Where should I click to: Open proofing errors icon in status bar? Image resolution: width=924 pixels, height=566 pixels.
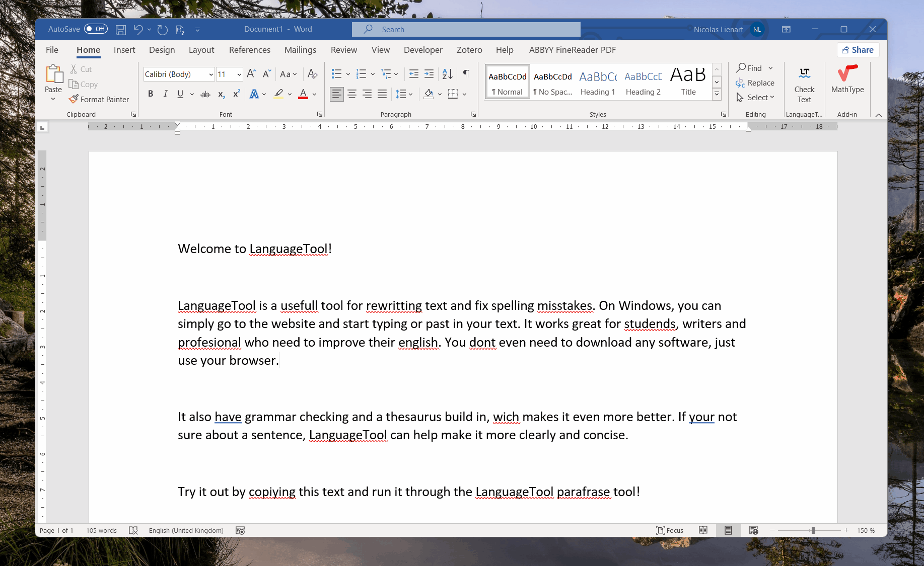[133, 530]
